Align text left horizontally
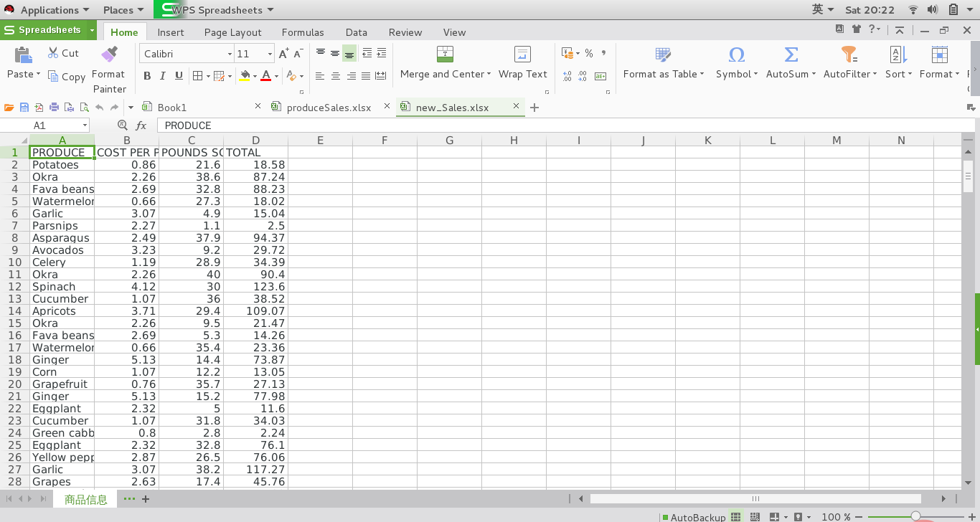This screenshot has width=980, height=522. [x=320, y=76]
